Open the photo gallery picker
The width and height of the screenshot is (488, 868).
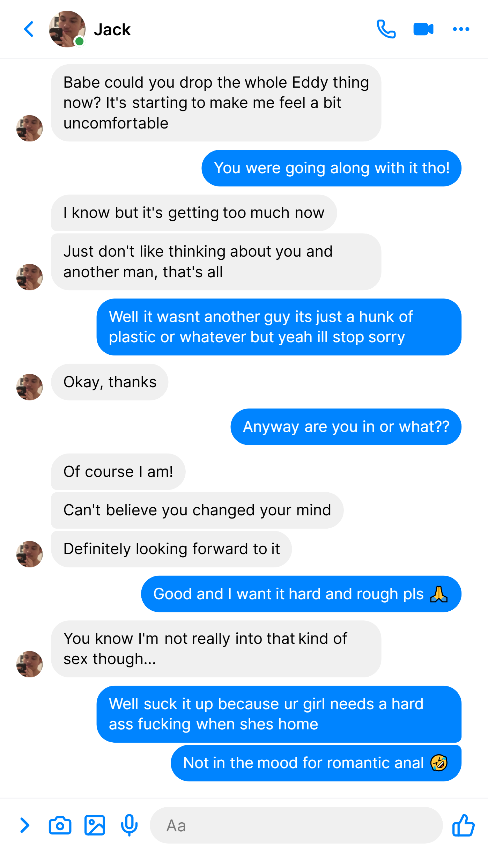[x=95, y=825]
